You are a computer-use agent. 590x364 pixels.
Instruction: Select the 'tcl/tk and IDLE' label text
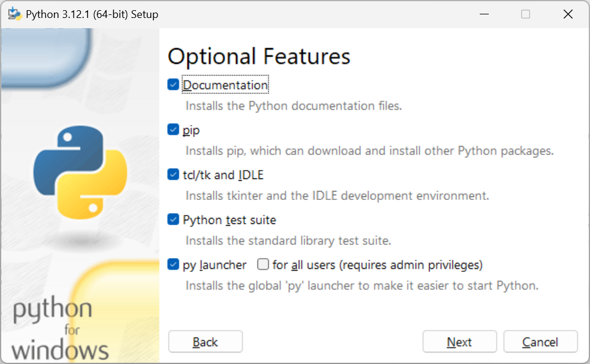click(223, 175)
